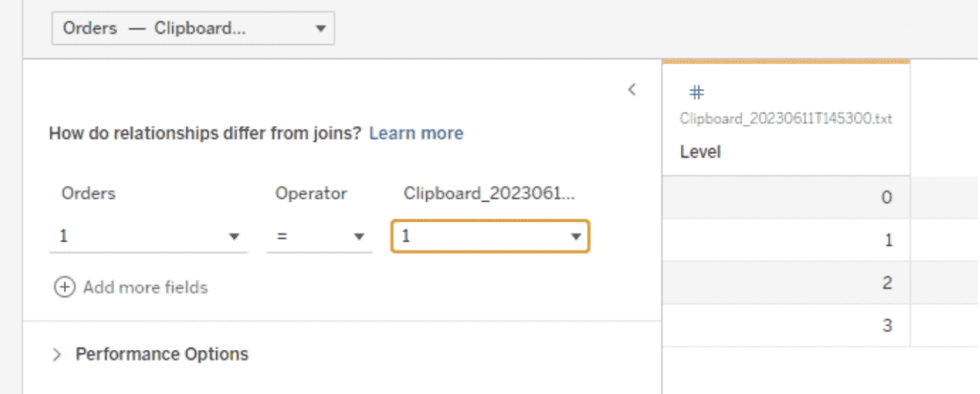Select the Level cell with value 1

tap(786, 240)
